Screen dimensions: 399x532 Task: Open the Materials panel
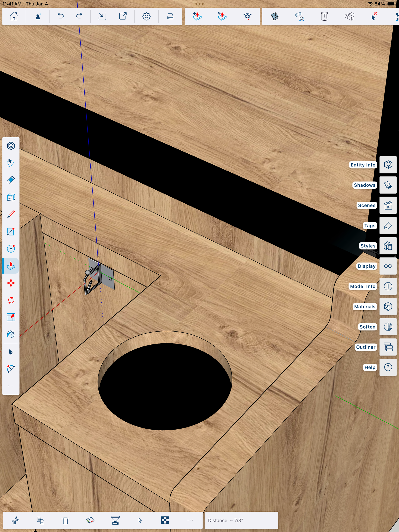pos(388,307)
